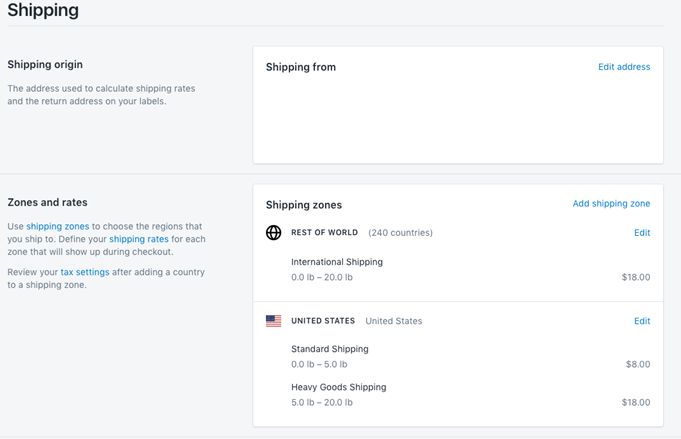Screen dimensions: 681x439
Task: Click the $8.00 Standard Shipping price
Action: click(638, 365)
